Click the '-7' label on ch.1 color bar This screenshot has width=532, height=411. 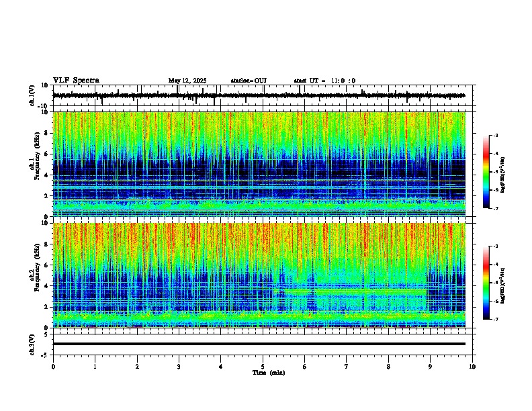pos(496,208)
